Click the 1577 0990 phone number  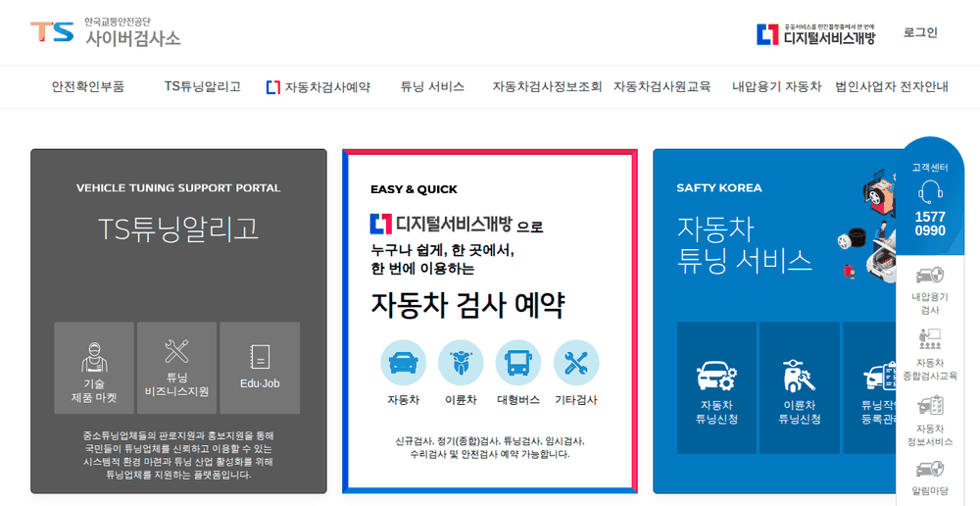tap(930, 224)
